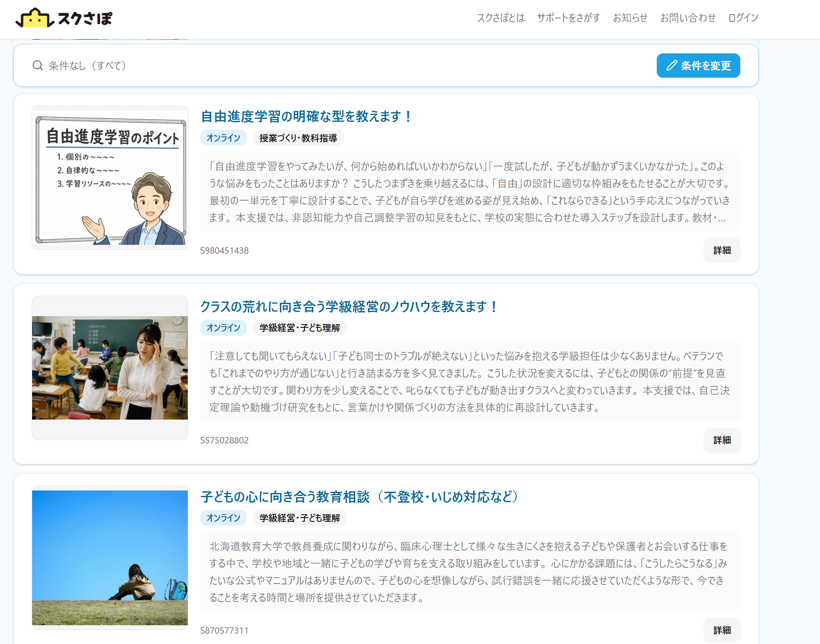Click the 自由進度学習のポイント whiteboard thumbnail
The height and width of the screenshot is (644, 820).
pos(110,178)
